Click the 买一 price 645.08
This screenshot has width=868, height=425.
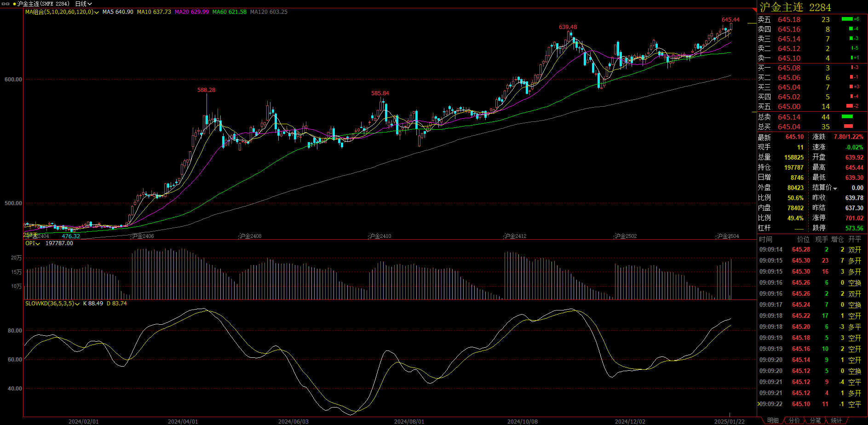[789, 68]
